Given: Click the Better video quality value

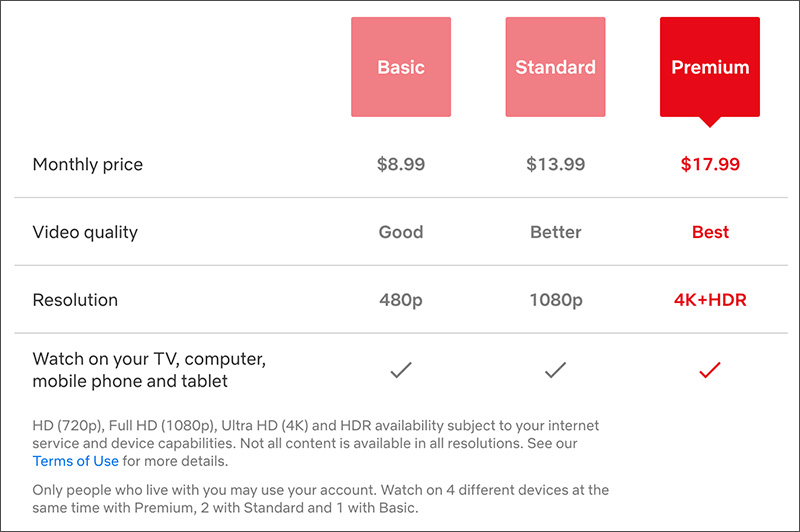Looking at the screenshot, I should coord(556,232).
